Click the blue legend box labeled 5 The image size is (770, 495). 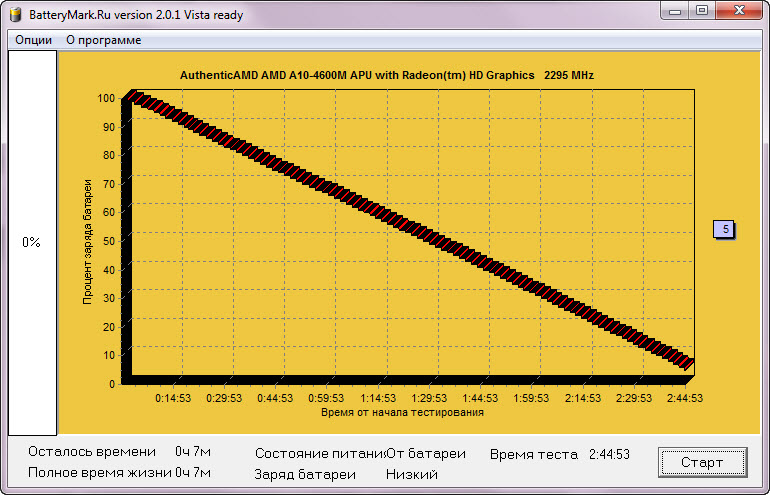tap(724, 229)
